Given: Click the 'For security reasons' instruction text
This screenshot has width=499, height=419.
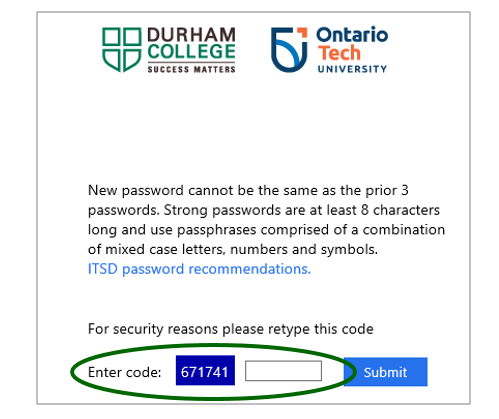Looking at the screenshot, I should click(231, 329).
